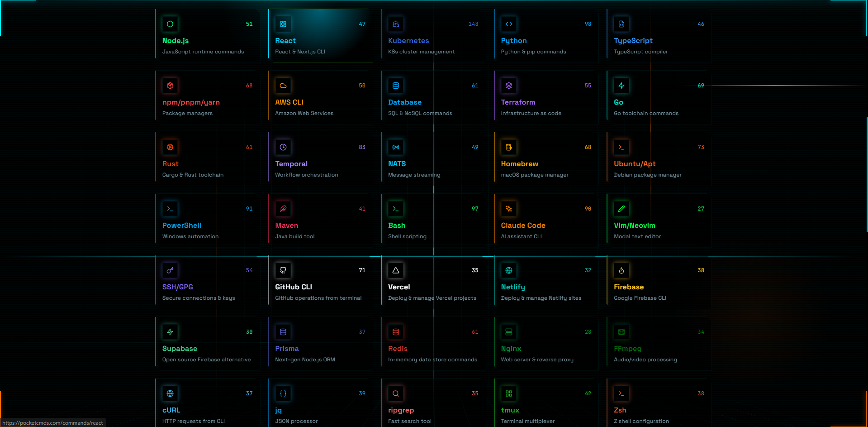The height and width of the screenshot is (427, 868).
Task: Click the TypeScript file icon
Action: (x=621, y=24)
